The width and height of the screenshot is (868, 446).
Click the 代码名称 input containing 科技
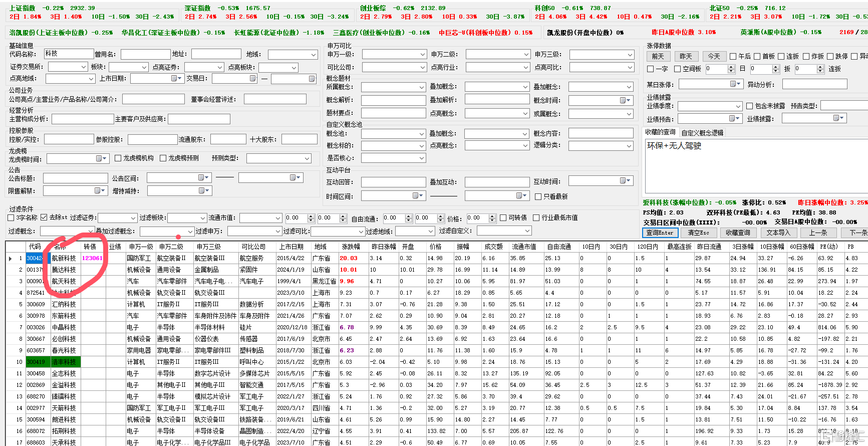pos(69,54)
